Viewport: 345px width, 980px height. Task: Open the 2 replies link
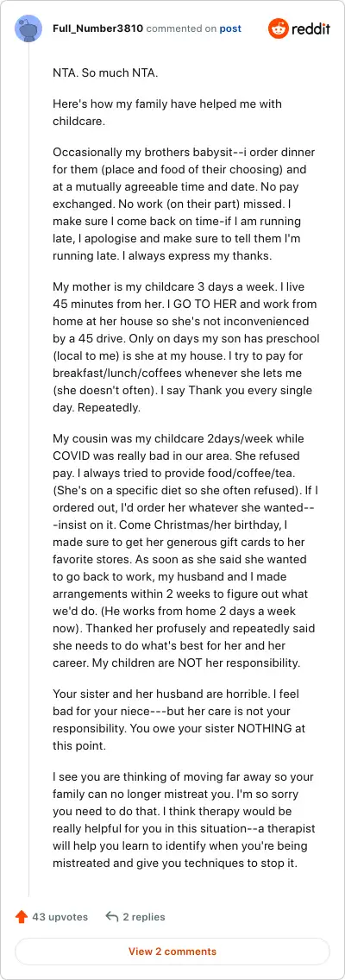144,917
